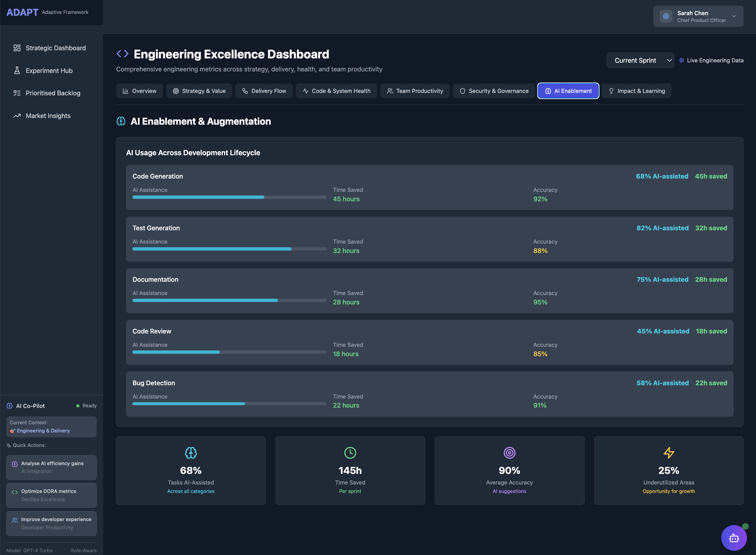Click the Market Insights trend icon
The height and width of the screenshot is (555, 756).
pyautogui.click(x=17, y=116)
